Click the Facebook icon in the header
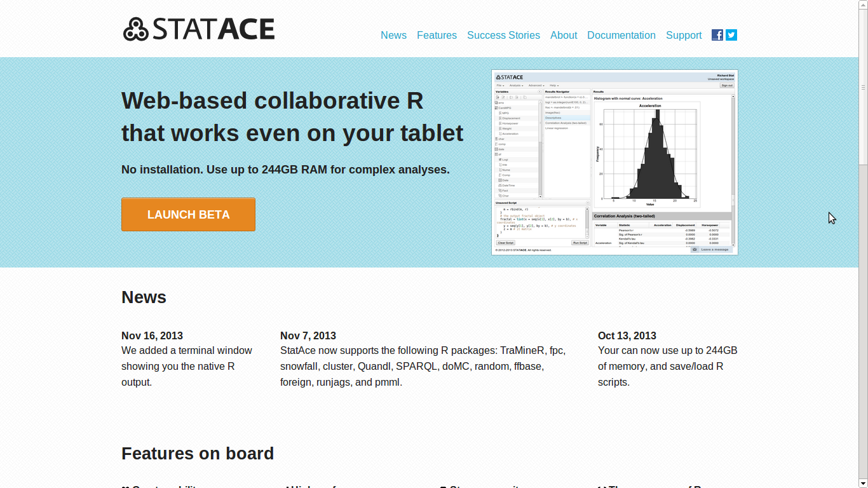 (x=717, y=35)
